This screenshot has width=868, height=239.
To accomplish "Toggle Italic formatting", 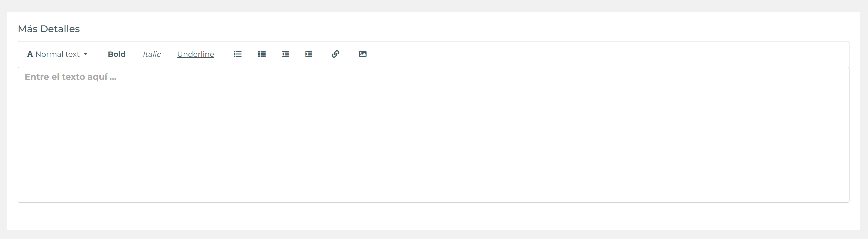I will coord(152,54).
